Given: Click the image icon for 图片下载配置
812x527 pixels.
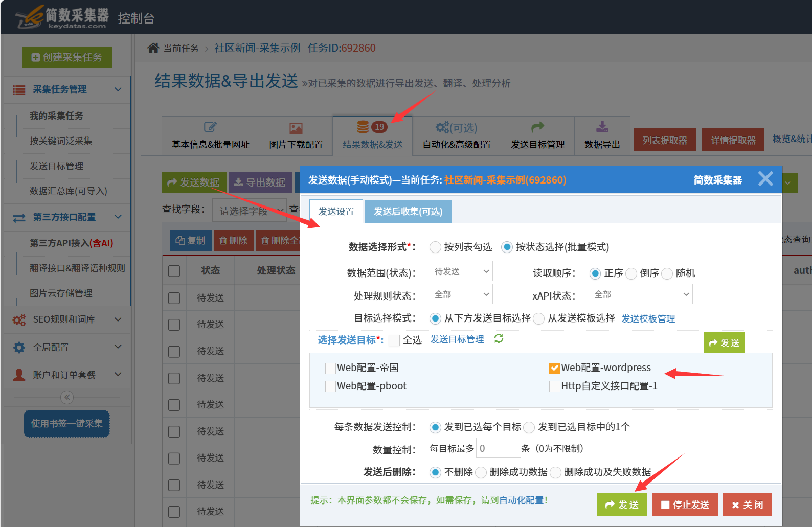Looking at the screenshot, I should tap(296, 128).
